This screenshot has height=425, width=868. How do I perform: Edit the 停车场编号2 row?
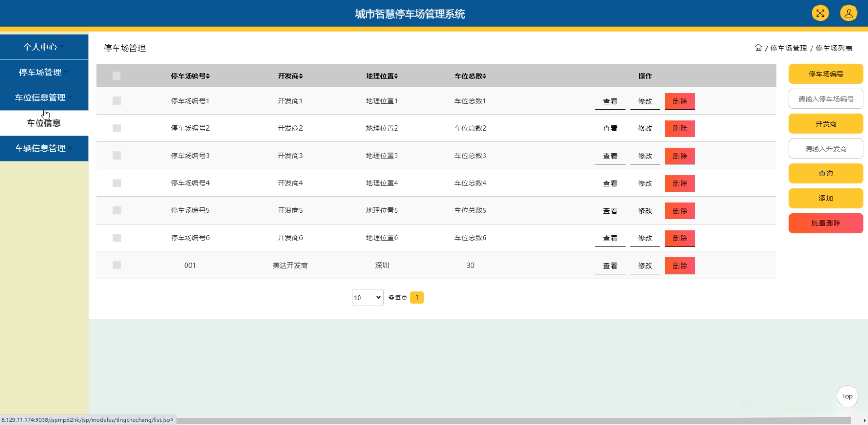(x=645, y=129)
